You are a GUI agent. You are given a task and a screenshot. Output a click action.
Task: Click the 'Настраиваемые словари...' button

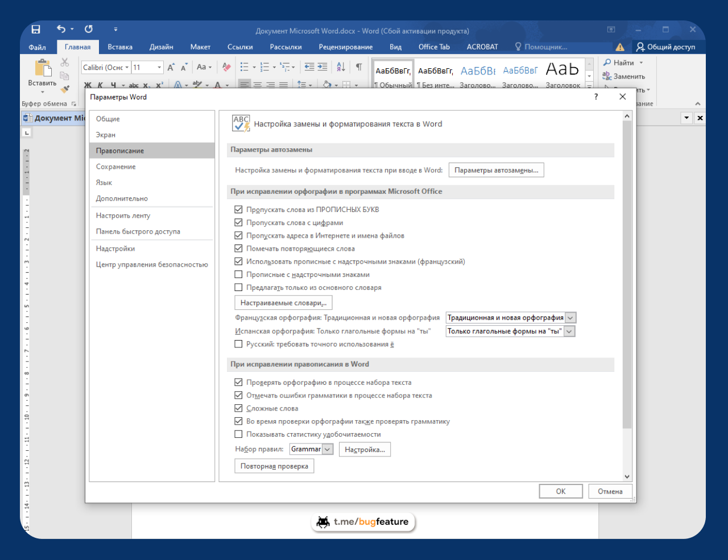click(283, 303)
